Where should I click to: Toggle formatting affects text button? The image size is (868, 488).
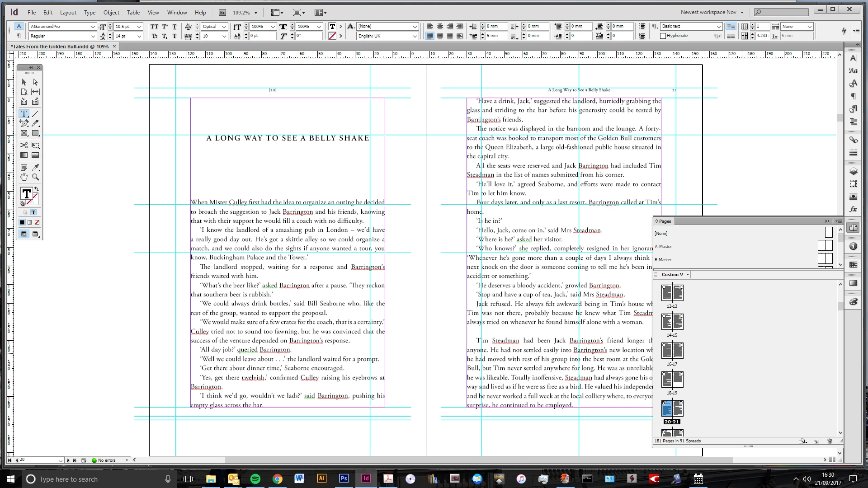coord(33,212)
